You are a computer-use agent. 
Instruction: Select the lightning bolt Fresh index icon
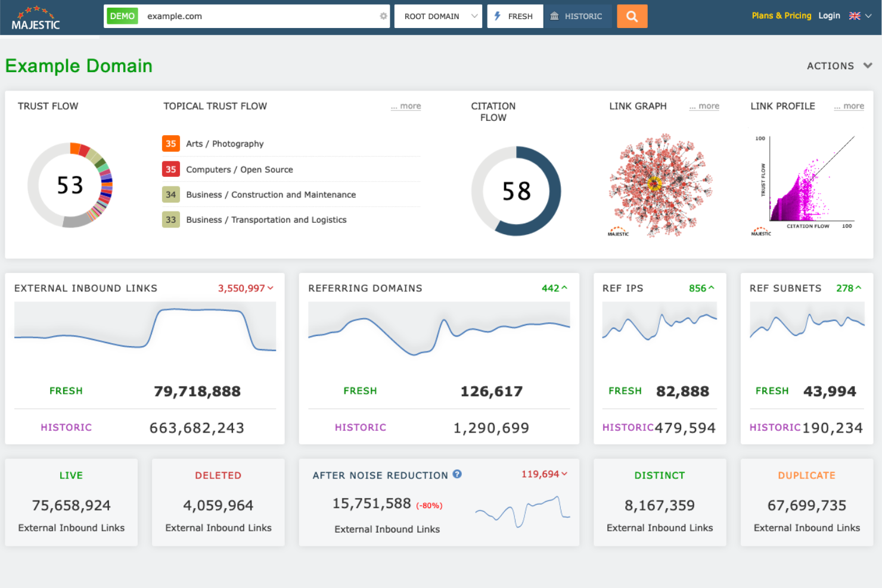pos(498,16)
